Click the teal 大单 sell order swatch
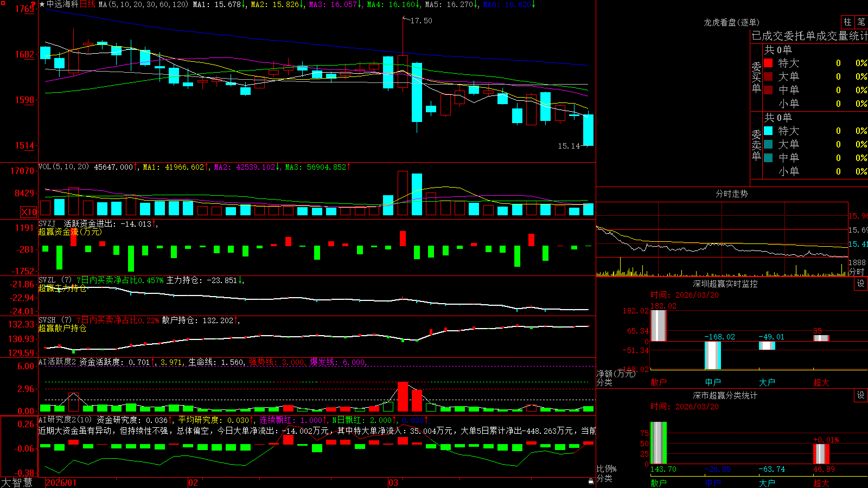The image size is (868, 488). tap(768, 144)
